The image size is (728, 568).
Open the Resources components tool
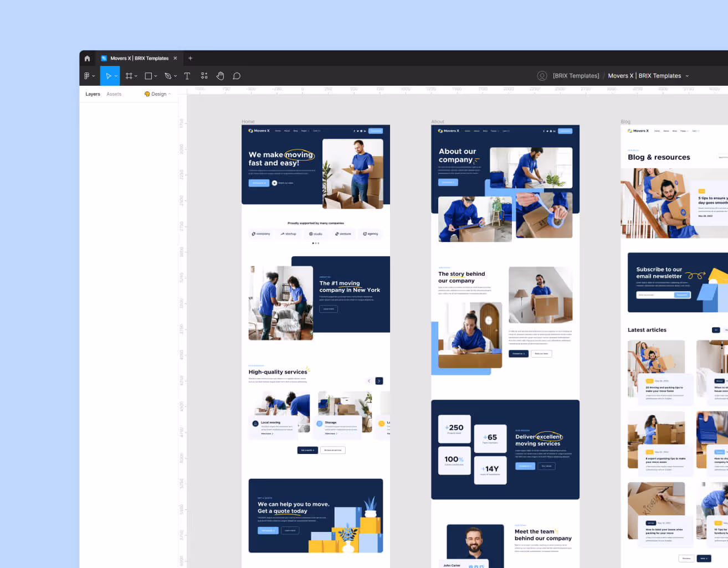(204, 76)
